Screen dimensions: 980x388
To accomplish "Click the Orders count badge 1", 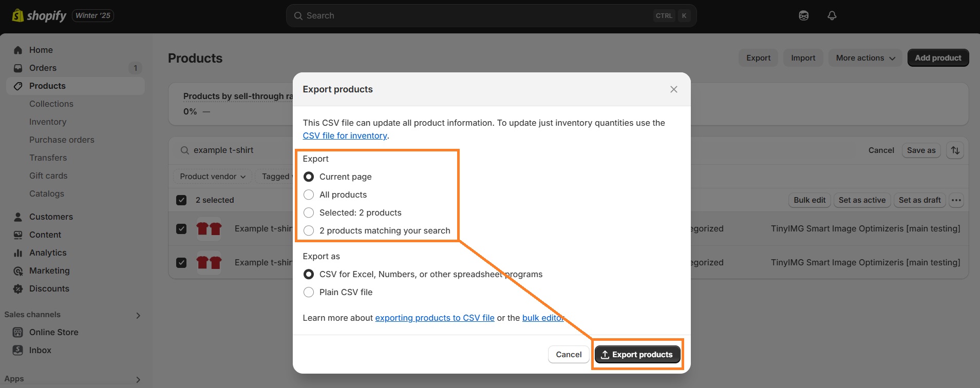I will pyautogui.click(x=135, y=68).
